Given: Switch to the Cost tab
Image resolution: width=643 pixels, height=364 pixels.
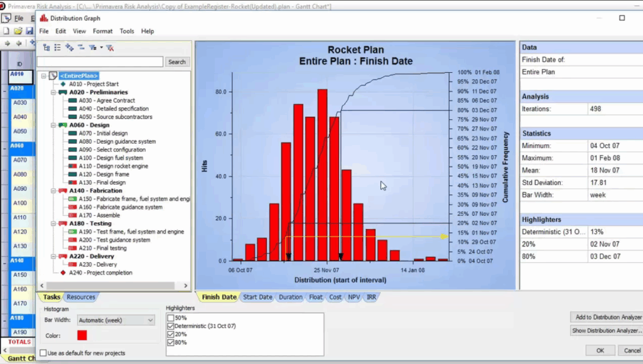Looking at the screenshot, I should coord(335,297).
